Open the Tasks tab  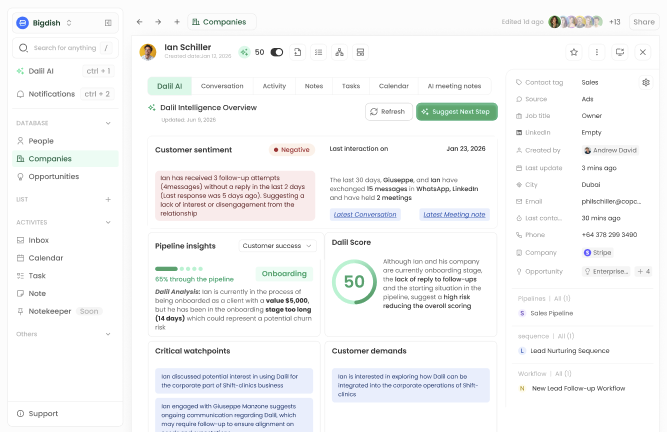pyautogui.click(x=351, y=86)
